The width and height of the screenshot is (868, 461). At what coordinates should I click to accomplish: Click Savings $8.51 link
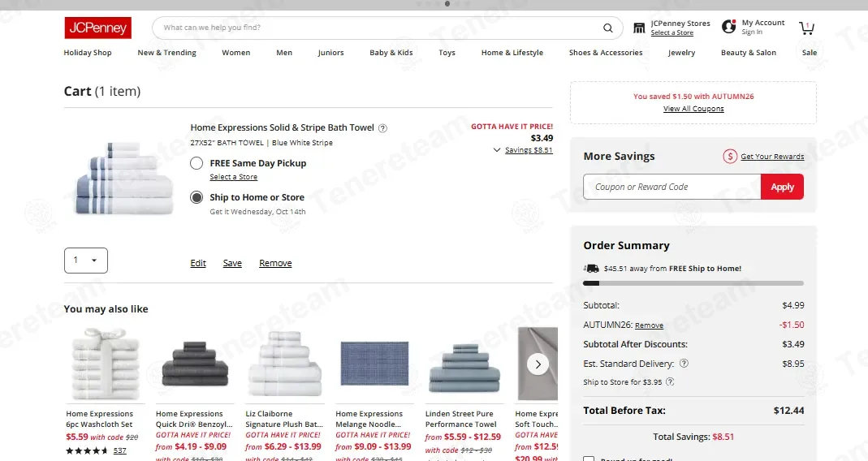tap(529, 150)
